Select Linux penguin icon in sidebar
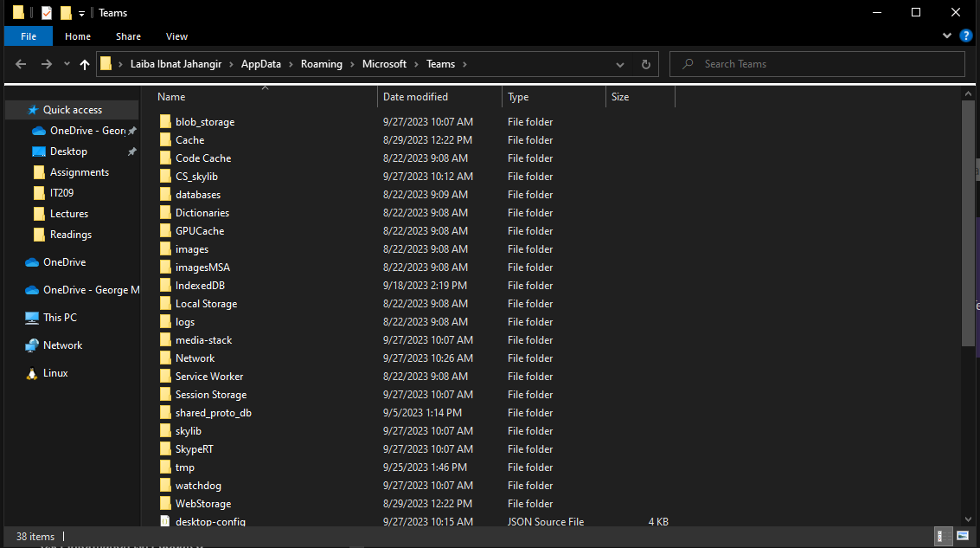Image resolution: width=980 pixels, height=548 pixels. [32, 373]
